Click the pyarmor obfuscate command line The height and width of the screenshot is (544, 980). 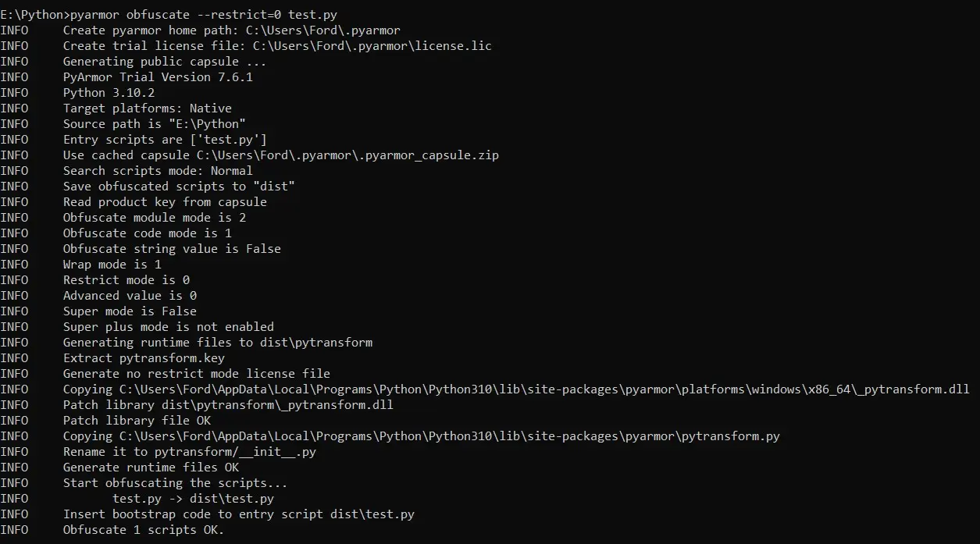(169, 15)
